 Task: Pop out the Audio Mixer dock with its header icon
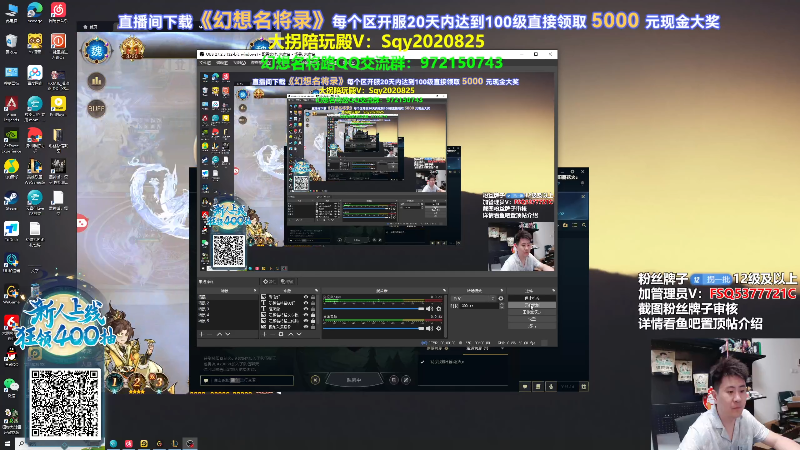tap(444, 290)
